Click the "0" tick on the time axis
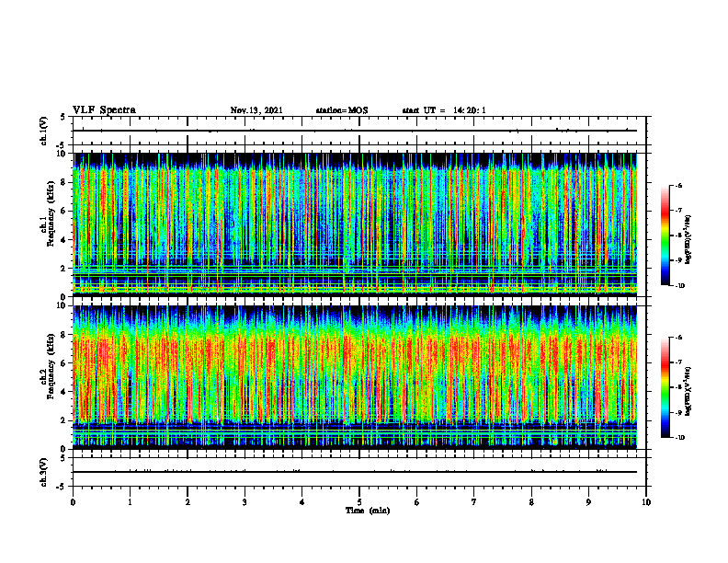 tap(73, 502)
